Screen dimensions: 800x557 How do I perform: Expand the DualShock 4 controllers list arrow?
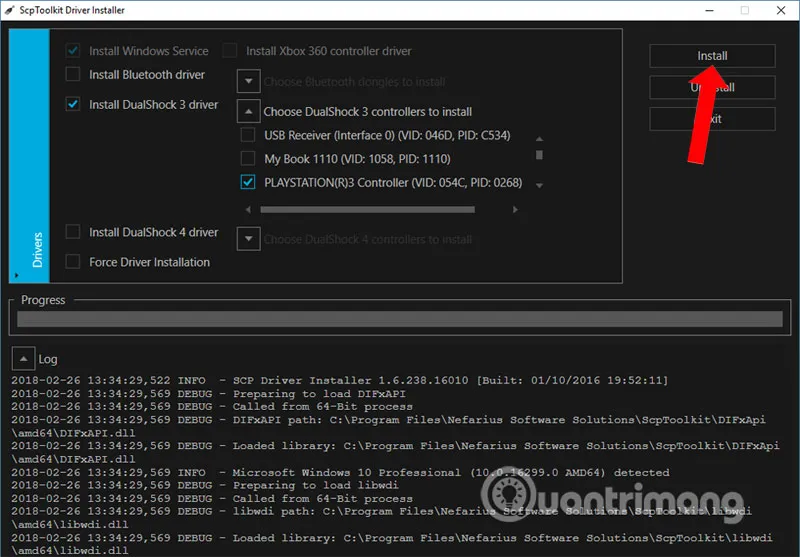click(248, 239)
